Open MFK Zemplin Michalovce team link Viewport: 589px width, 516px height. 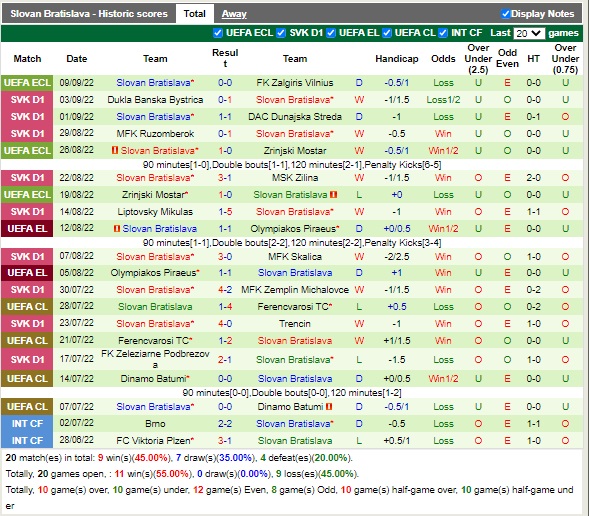[295, 290]
